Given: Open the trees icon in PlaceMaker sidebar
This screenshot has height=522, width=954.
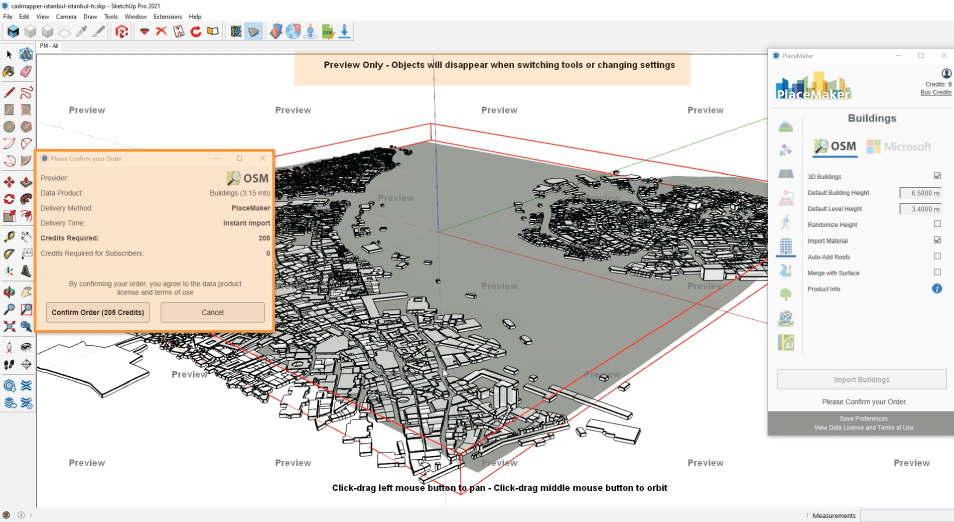Looking at the screenshot, I should tap(785, 294).
